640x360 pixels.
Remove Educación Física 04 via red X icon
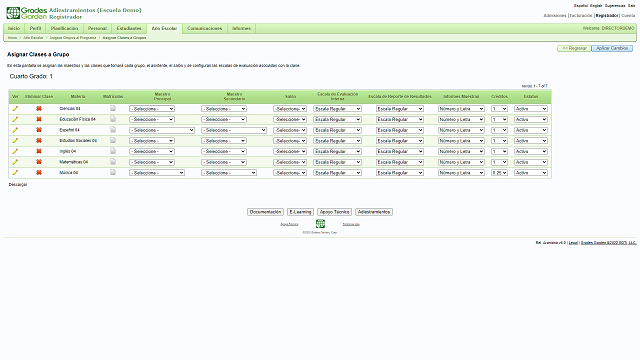click(x=39, y=119)
